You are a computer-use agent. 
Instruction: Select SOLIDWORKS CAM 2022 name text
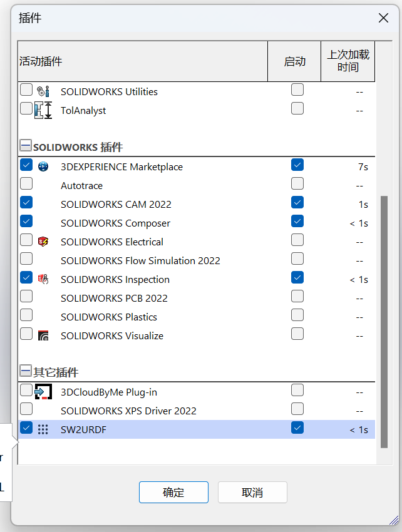116,204
